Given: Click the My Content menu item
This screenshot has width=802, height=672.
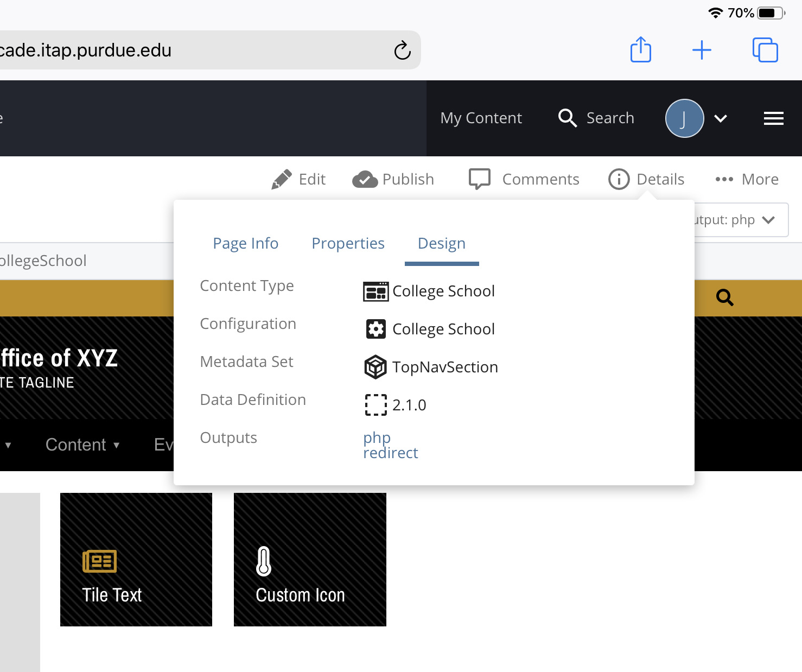Looking at the screenshot, I should 481,118.
